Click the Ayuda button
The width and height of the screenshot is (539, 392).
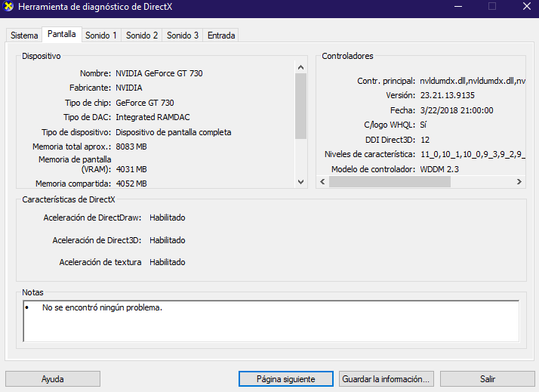tap(53, 379)
